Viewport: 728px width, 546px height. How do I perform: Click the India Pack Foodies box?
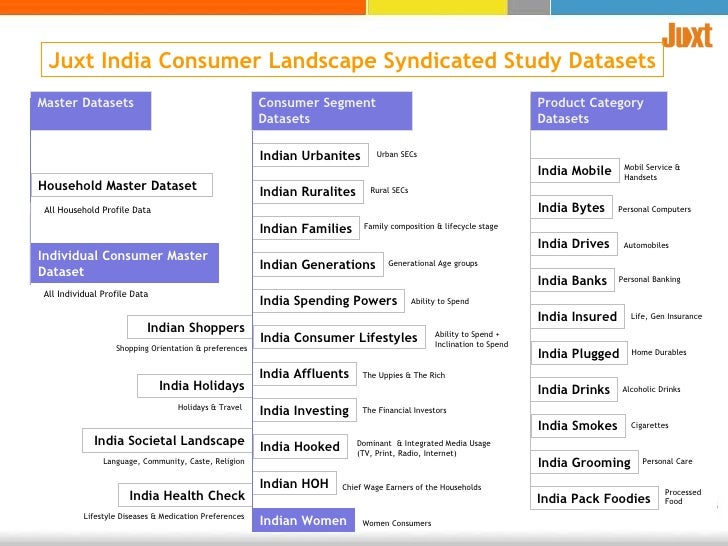pos(594,498)
